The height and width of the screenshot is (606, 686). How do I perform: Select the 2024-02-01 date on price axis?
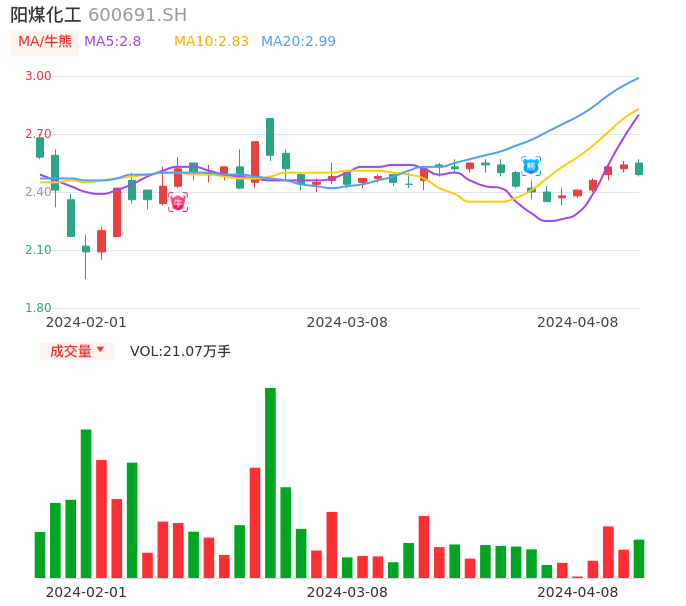point(86,322)
